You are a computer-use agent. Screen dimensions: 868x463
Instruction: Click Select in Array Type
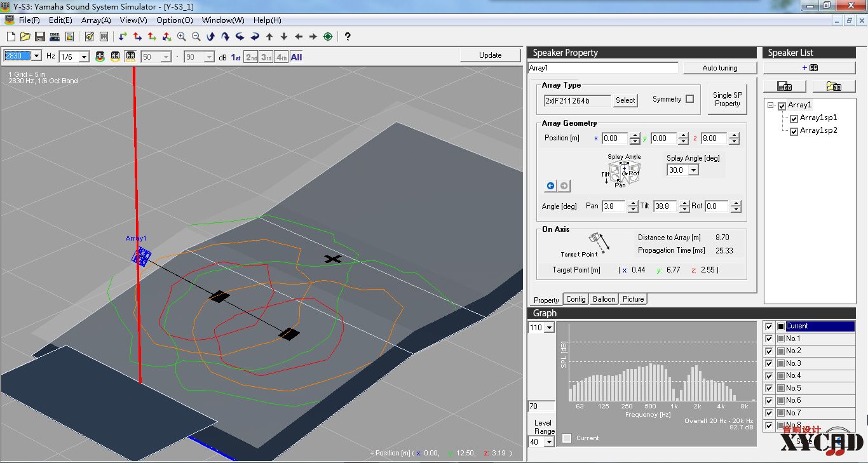click(625, 100)
